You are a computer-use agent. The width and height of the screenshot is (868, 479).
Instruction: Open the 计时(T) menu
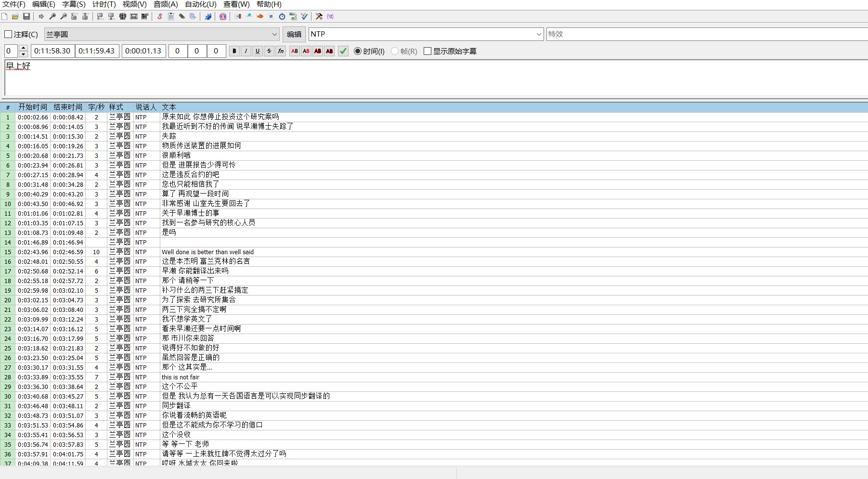click(x=104, y=4)
